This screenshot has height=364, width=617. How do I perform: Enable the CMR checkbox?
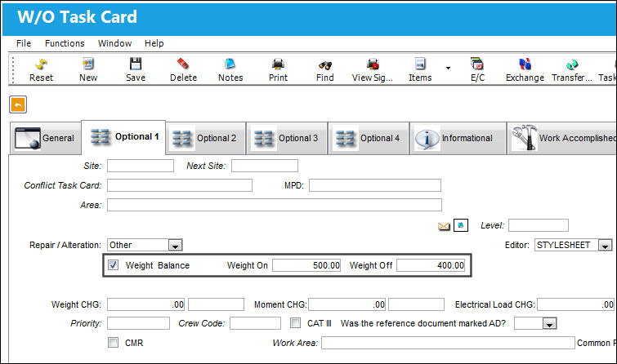click(x=114, y=343)
